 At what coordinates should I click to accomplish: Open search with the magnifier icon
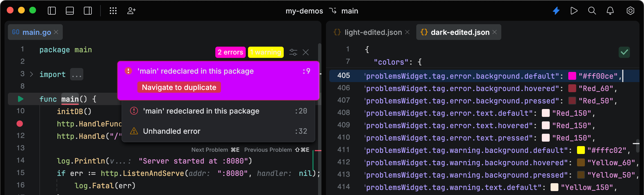(592, 11)
